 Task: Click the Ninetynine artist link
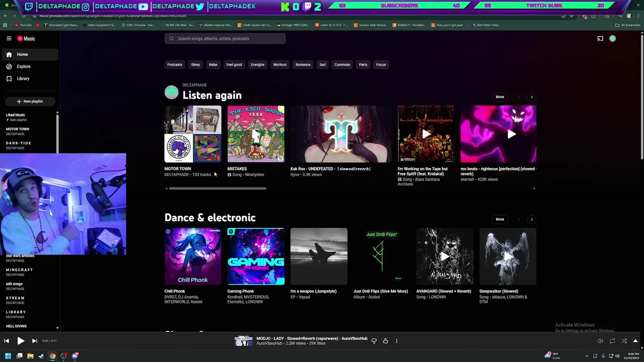(x=255, y=174)
